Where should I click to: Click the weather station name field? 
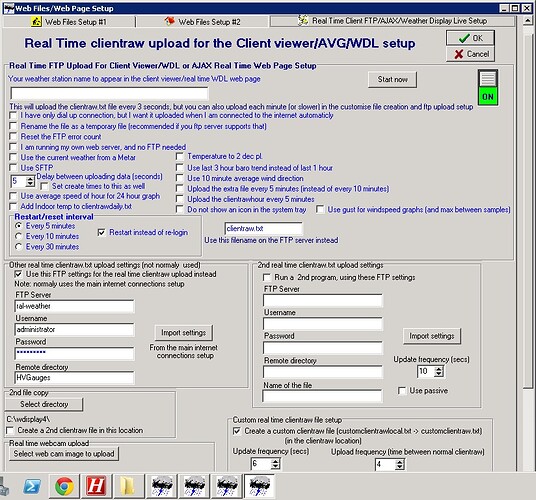click(x=109, y=93)
